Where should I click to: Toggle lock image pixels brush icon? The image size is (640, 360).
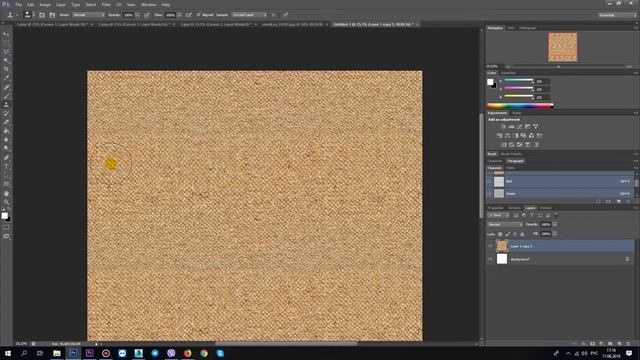point(507,234)
